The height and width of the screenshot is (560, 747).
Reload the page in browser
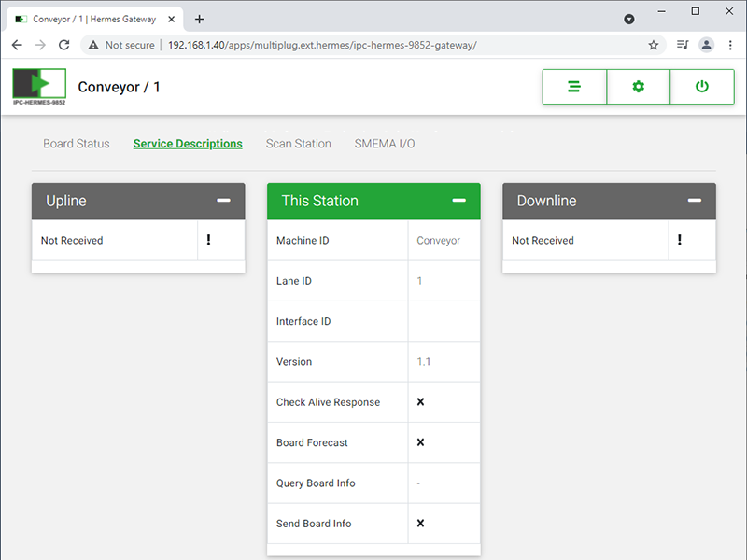[x=64, y=45]
